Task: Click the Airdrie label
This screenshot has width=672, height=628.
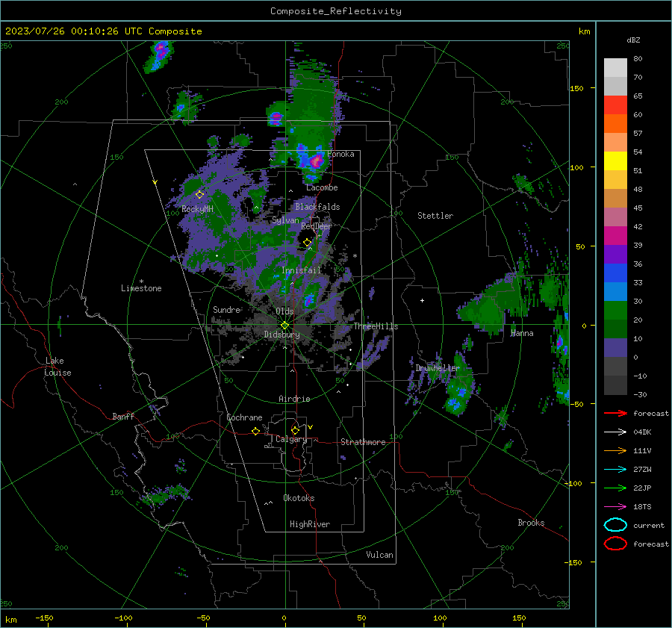Action: click(294, 399)
